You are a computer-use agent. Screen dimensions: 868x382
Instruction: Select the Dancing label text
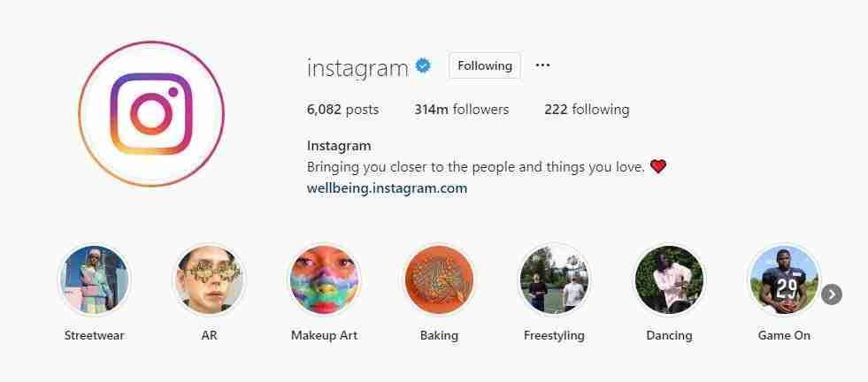tap(669, 335)
